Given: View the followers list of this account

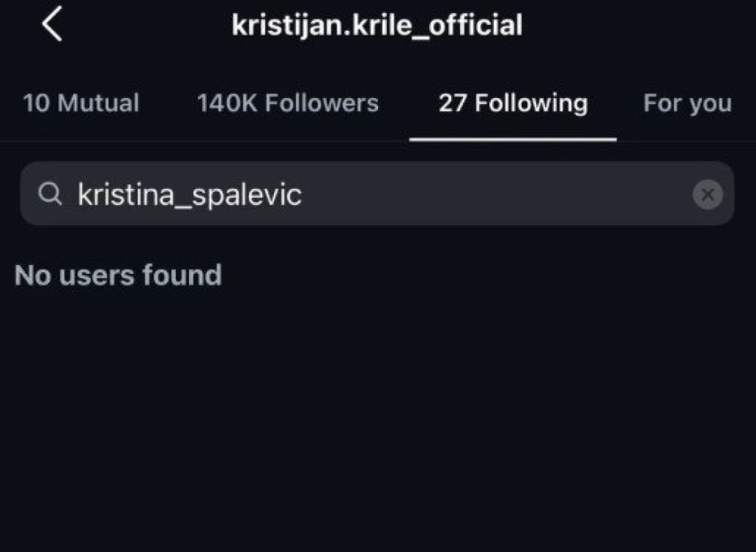Looking at the screenshot, I should 287,103.
